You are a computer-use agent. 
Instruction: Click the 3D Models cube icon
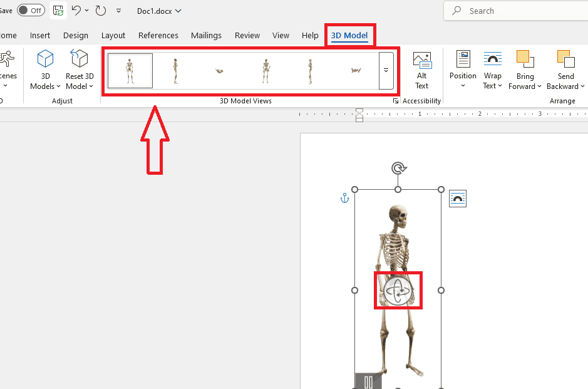45,59
